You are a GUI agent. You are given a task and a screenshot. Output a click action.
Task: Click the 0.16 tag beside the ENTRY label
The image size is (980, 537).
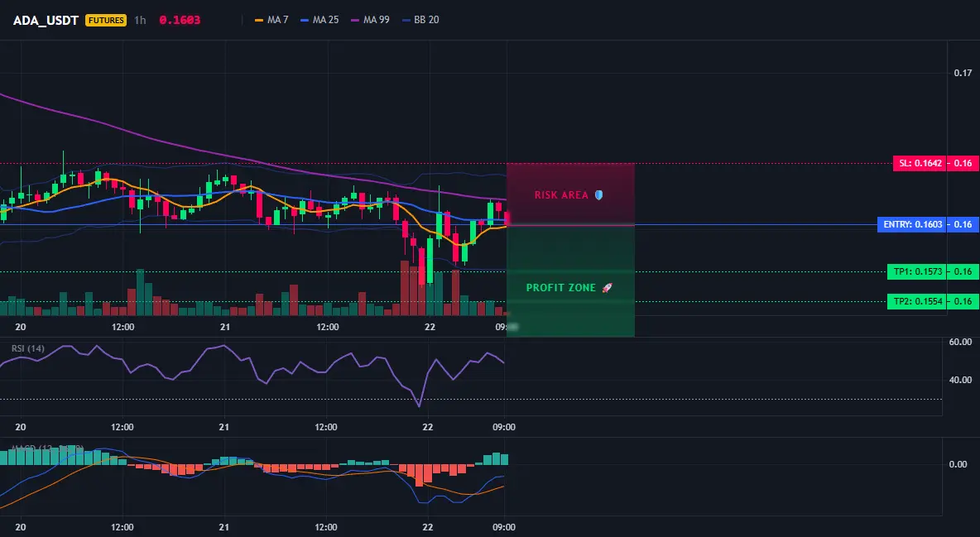963,224
